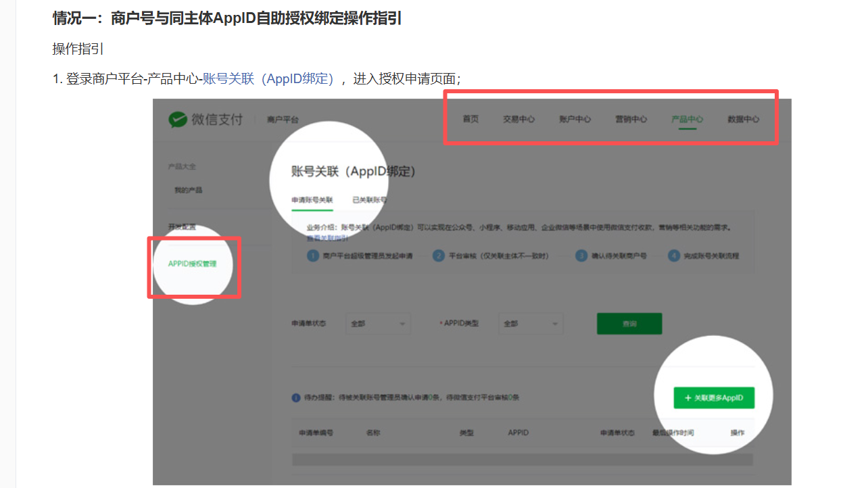Click step 3 circle beside 确认待关联商户号
The image size is (868, 488).
click(581, 256)
